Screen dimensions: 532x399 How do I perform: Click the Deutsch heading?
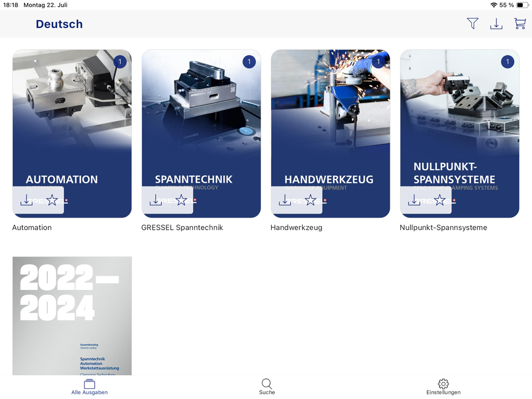coord(60,24)
